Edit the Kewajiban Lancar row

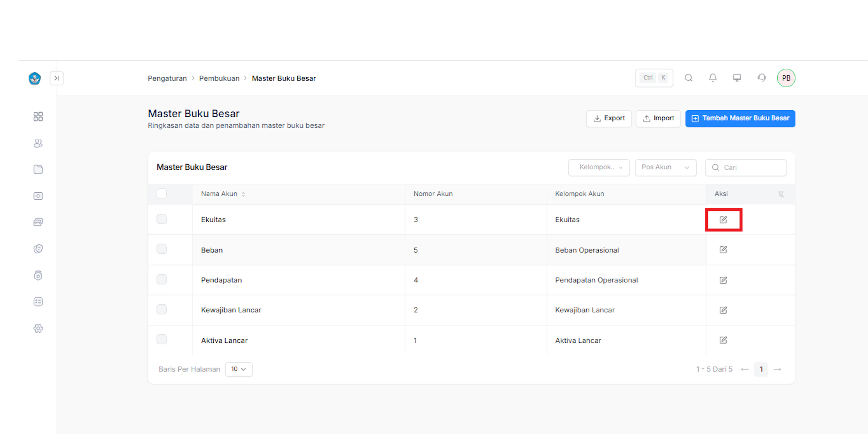coord(723,310)
